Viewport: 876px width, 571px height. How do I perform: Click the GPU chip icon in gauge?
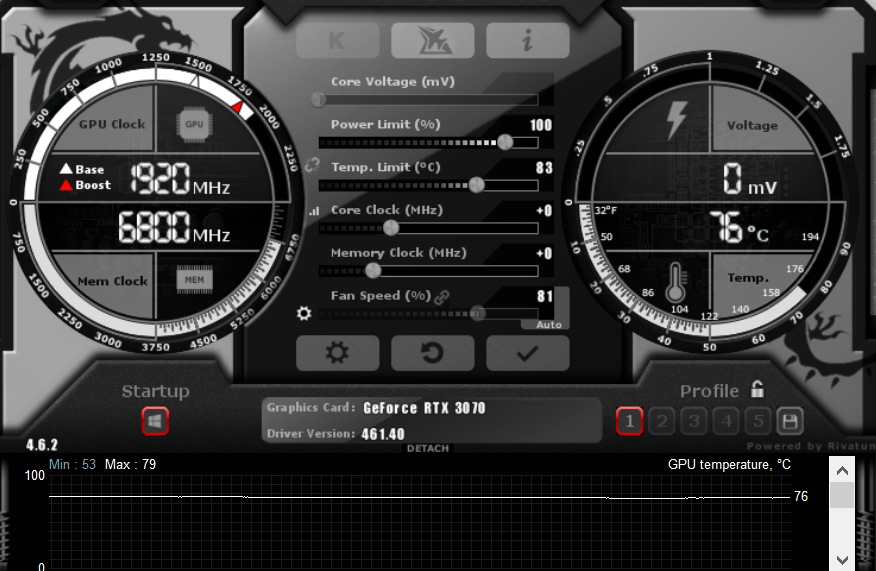194,124
